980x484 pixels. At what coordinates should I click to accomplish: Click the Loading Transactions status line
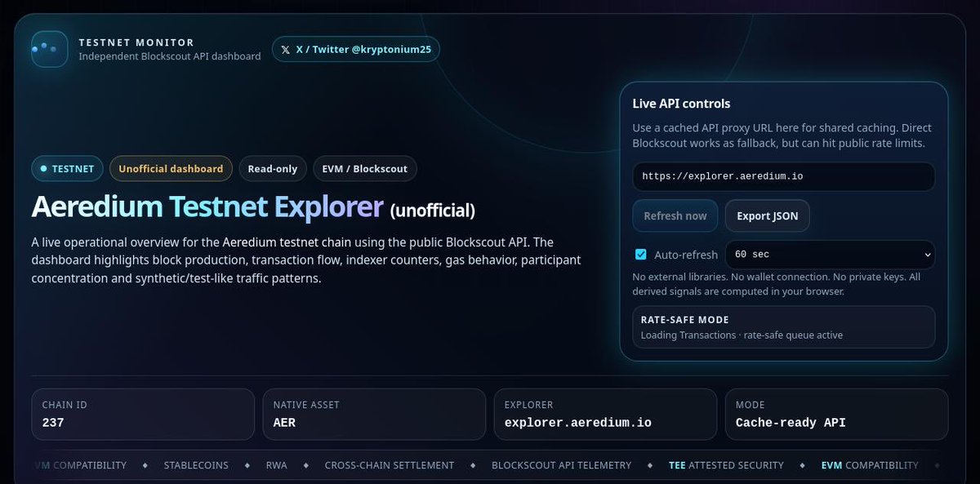(x=742, y=335)
